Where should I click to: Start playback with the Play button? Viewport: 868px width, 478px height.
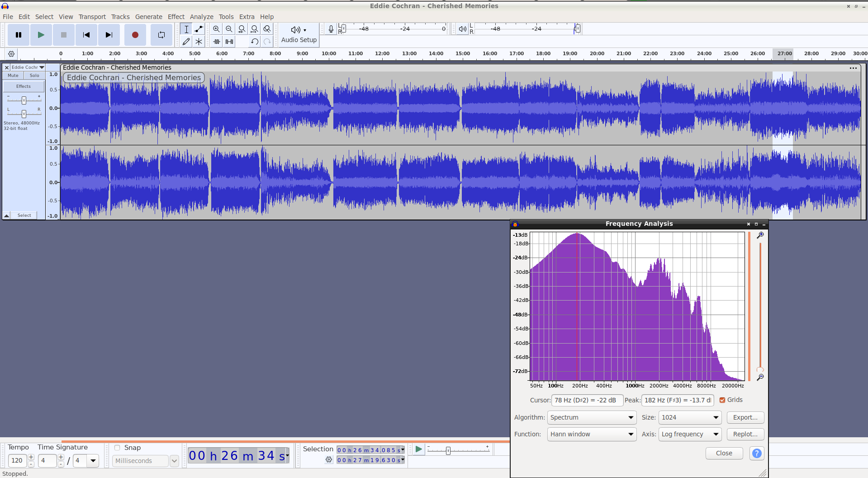tap(41, 35)
